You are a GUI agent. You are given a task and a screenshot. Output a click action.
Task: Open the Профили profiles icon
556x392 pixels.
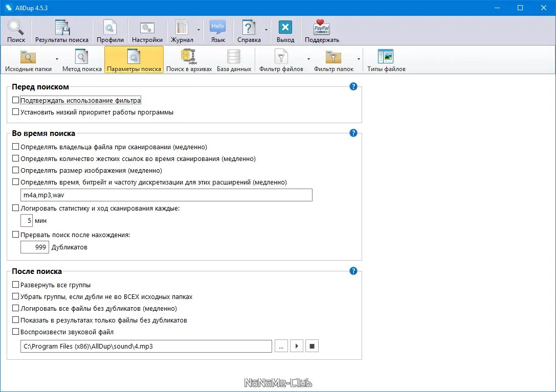pos(110,31)
